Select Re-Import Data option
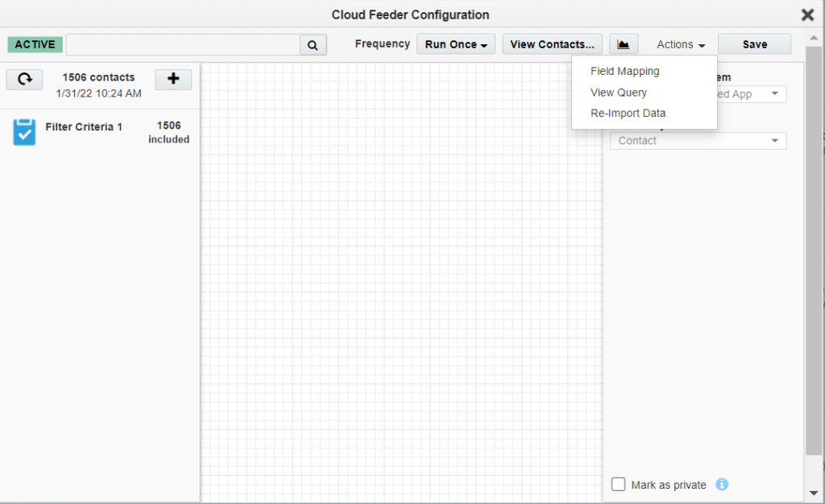The image size is (825, 504). point(628,114)
